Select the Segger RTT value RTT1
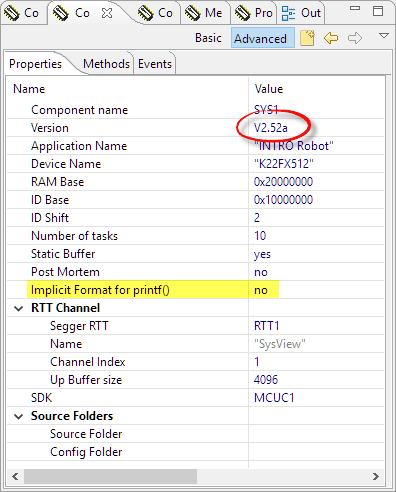Screen dimensions: 396x492 click(266, 326)
